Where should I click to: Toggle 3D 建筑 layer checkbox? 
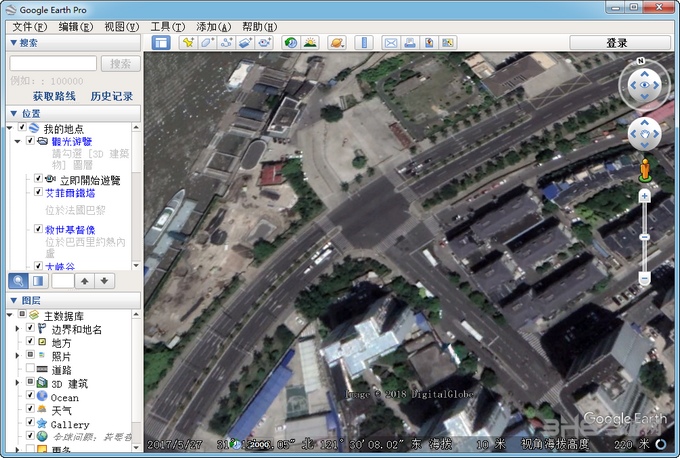tap(30, 381)
